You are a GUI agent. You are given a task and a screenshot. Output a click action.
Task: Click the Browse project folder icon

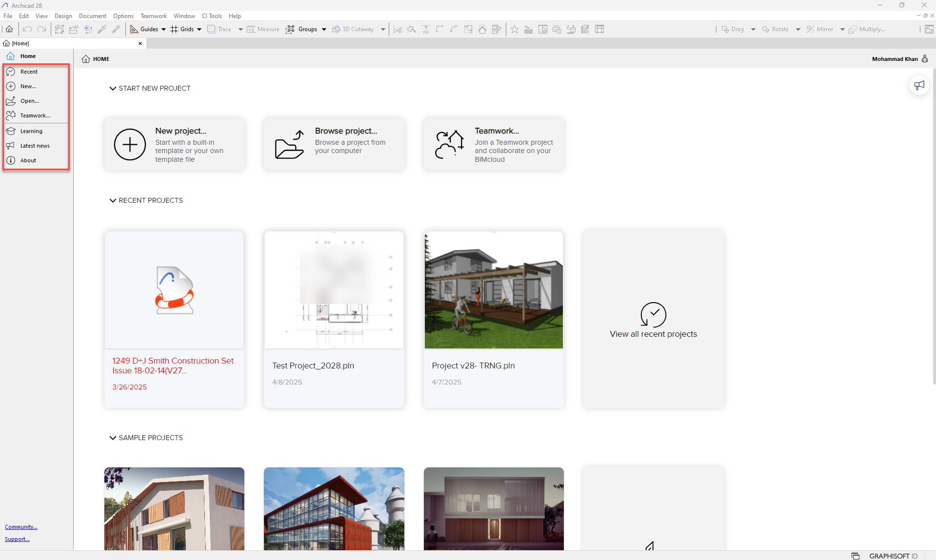coord(289,145)
